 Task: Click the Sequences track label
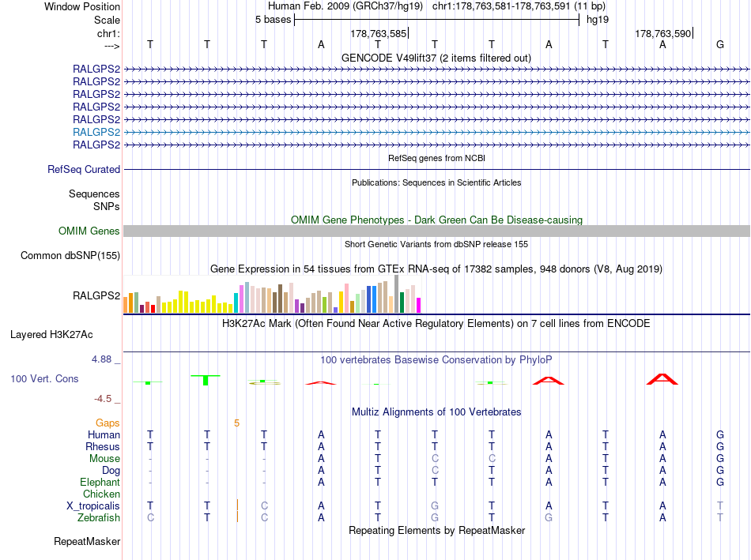pos(94,194)
